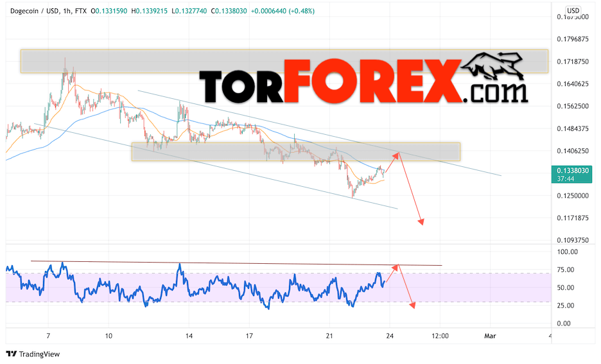The image size is (601, 364).
Task: Click price axis label 0.1484375
Action: (573, 128)
